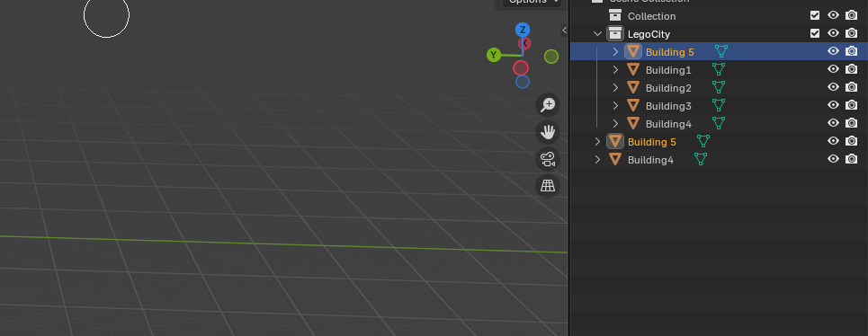Expand the Building2 object entry
This screenshot has width=868, height=336.
(615, 87)
